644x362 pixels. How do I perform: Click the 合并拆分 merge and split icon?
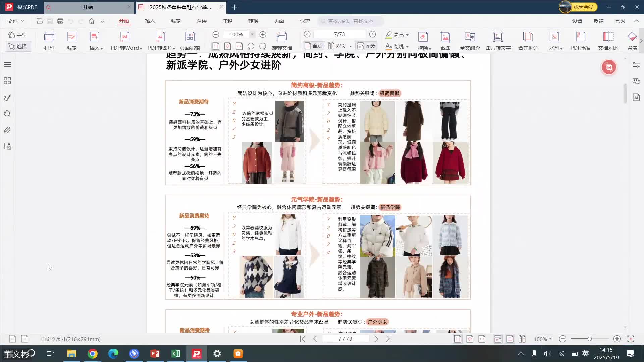[x=527, y=40]
